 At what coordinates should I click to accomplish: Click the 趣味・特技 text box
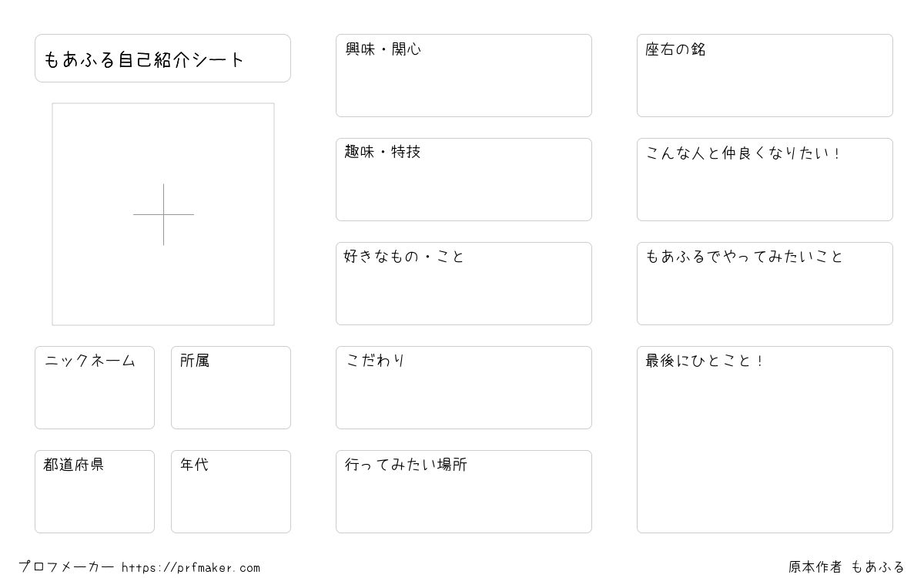pos(464,180)
